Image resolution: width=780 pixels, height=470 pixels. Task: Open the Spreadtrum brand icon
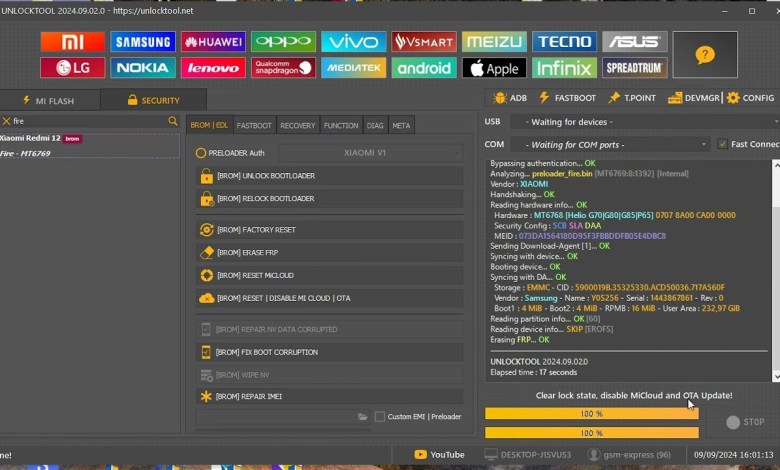tap(635, 68)
